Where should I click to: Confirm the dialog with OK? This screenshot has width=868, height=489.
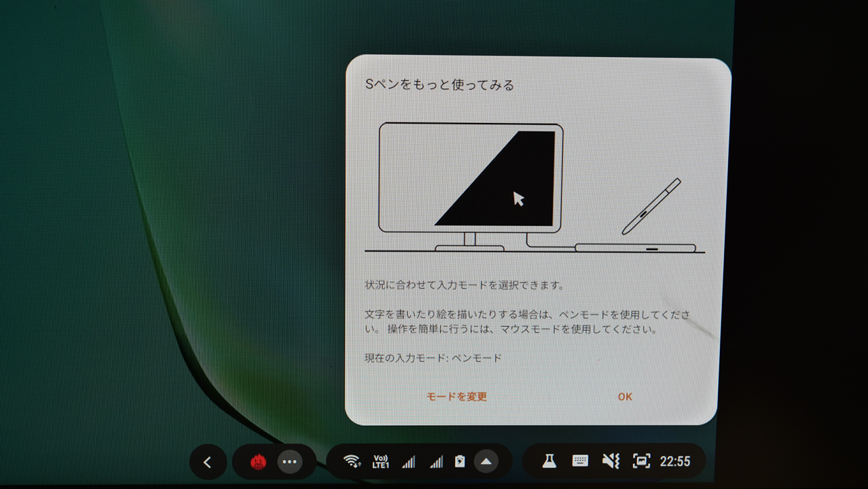tap(625, 397)
